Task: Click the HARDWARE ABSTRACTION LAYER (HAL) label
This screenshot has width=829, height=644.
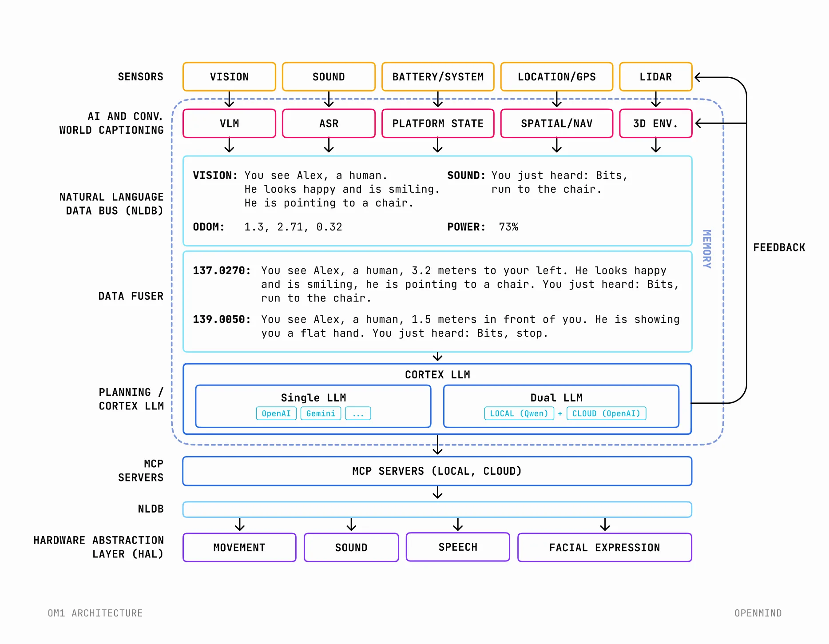Action: click(99, 547)
